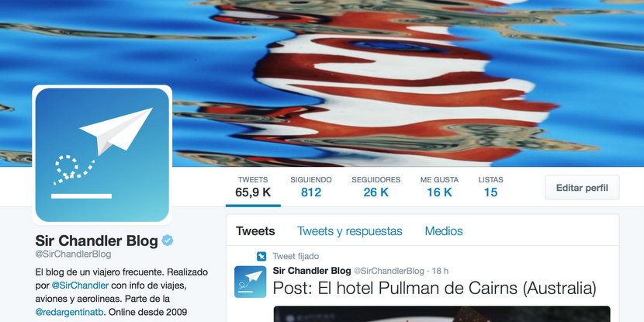
Task: Open the Siguiendo 812 list
Action: 311,187
